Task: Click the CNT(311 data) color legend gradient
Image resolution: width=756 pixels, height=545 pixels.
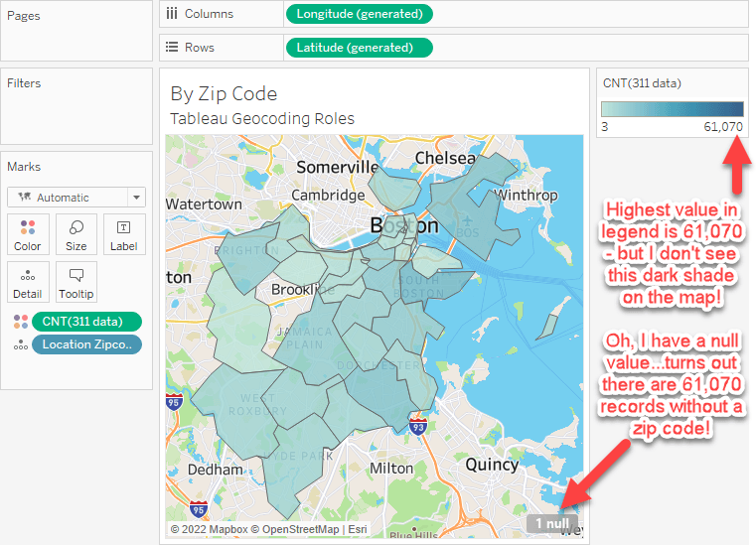Action: pos(673,109)
